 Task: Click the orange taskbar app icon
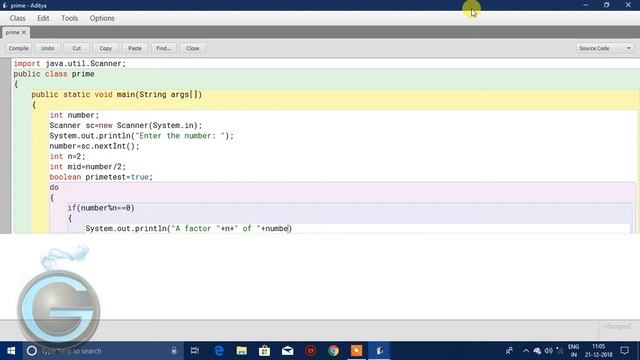point(356,351)
